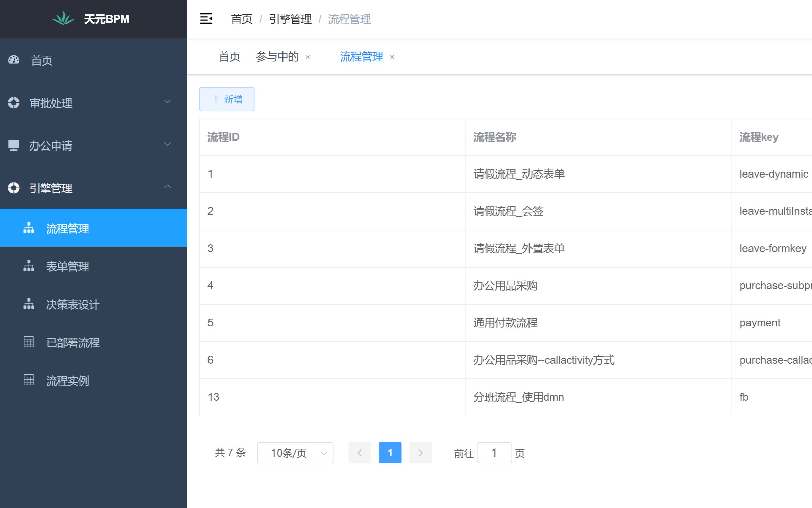Click the 新增 button
The height and width of the screenshot is (508, 812).
coord(227,99)
